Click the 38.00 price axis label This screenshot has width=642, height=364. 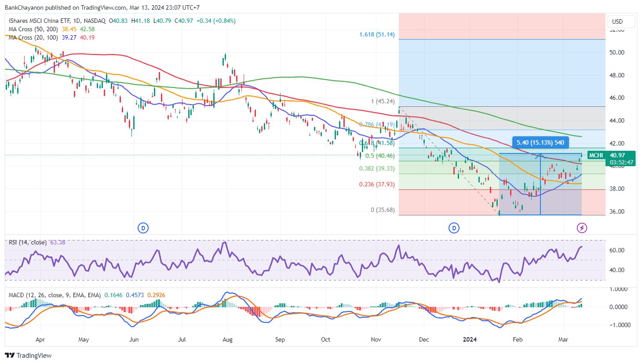tap(617, 189)
